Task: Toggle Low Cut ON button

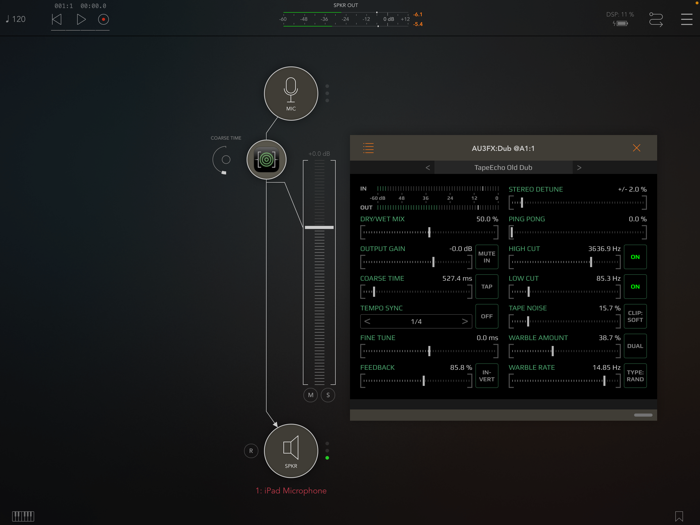Action: (x=635, y=287)
